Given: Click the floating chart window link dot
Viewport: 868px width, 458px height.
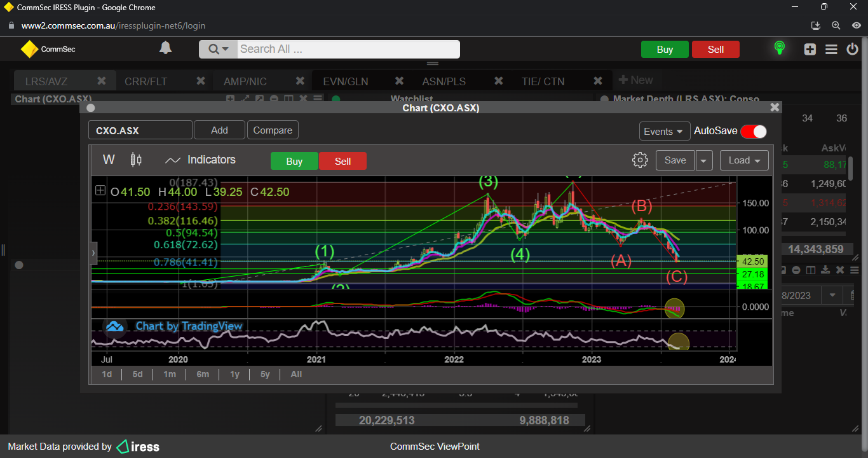Looking at the screenshot, I should 90,108.
